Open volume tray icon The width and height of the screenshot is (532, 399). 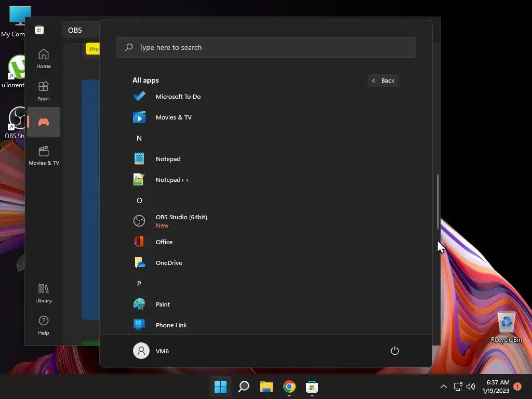(x=471, y=387)
